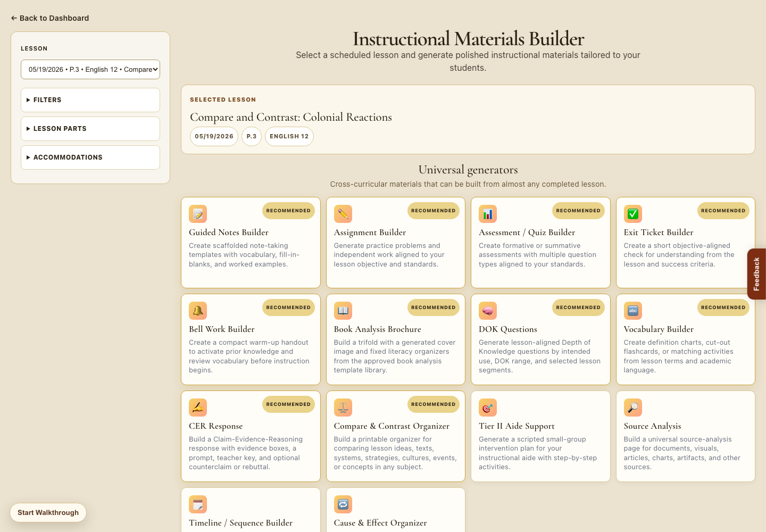Click the Cause & Effect Organizer arrows icon

pos(343,504)
